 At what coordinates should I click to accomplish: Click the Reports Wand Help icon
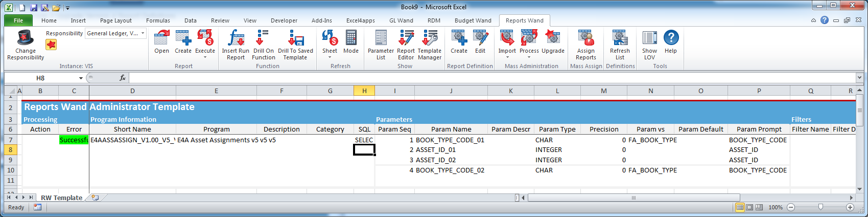tap(671, 38)
